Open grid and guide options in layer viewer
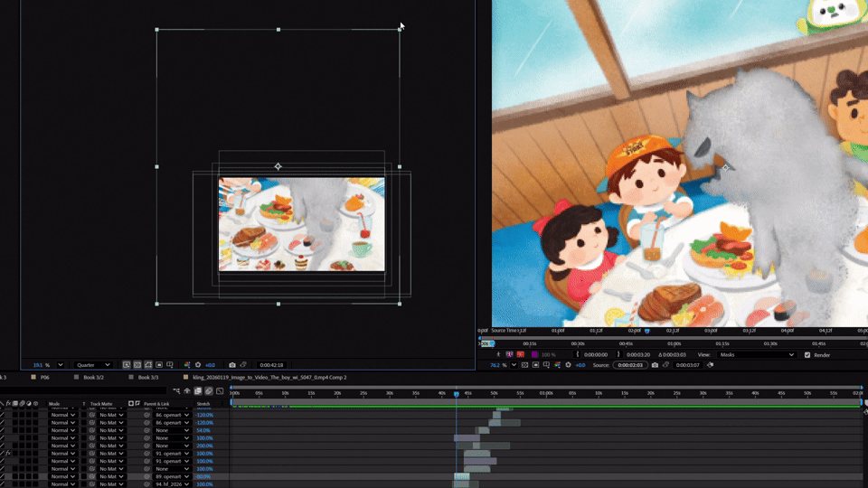868x488 pixels. click(546, 365)
